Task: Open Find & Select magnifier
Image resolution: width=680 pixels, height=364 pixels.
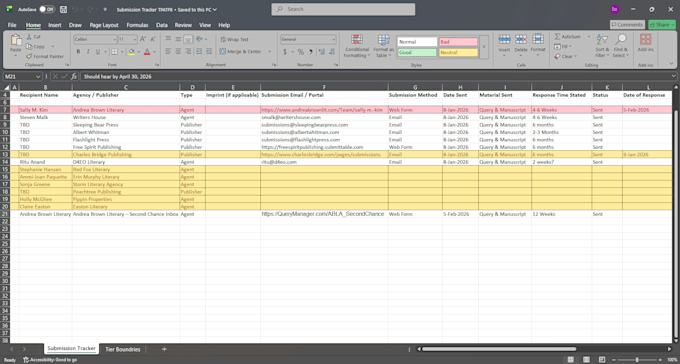Action: [x=621, y=46]
